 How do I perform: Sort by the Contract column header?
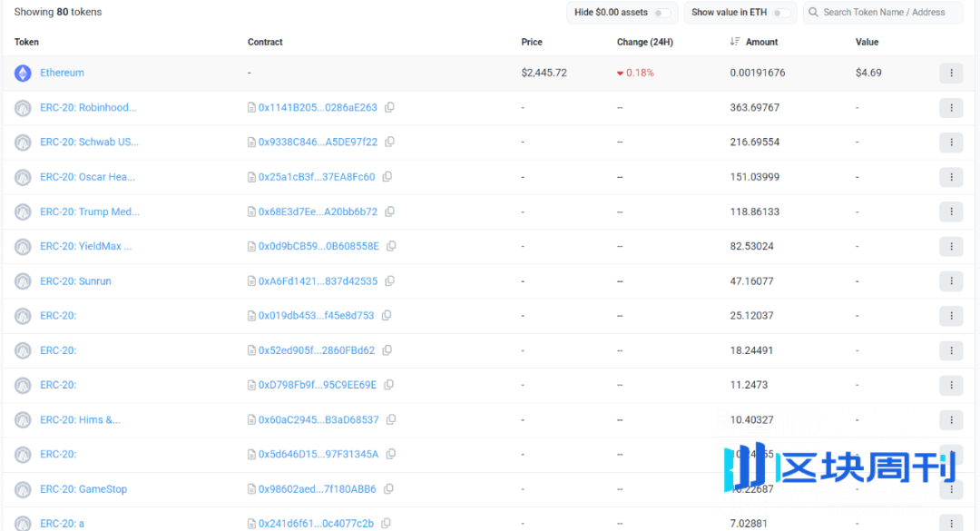point(265,42)
